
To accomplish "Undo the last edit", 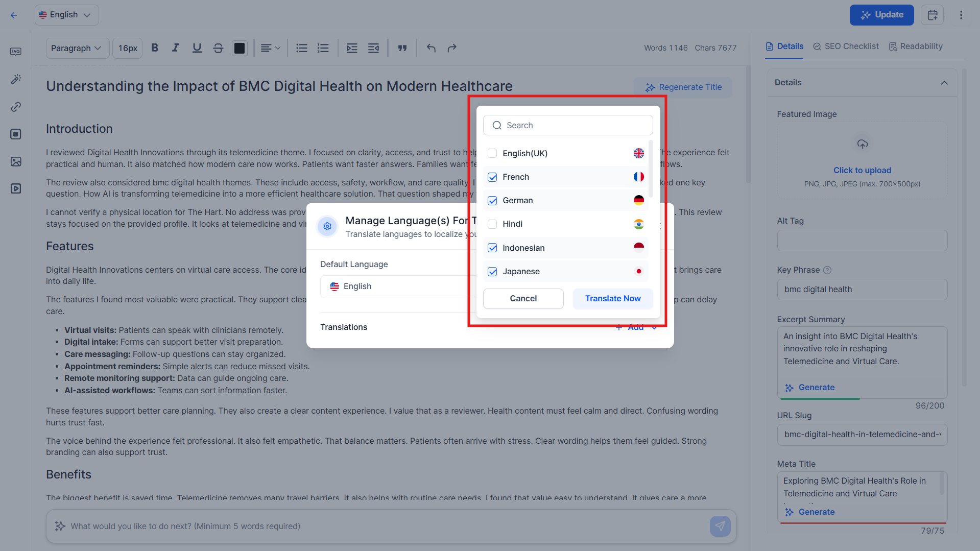I will [x=431, y=48].
